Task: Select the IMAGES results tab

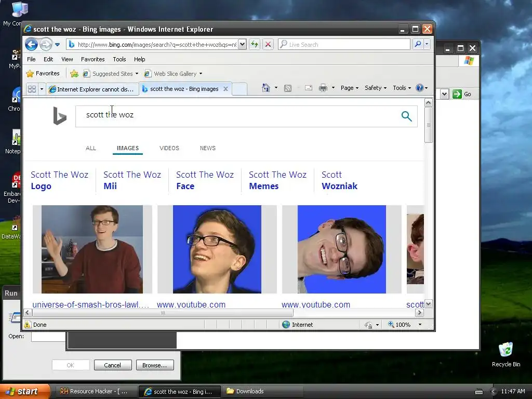Action: tap(128, 148)
